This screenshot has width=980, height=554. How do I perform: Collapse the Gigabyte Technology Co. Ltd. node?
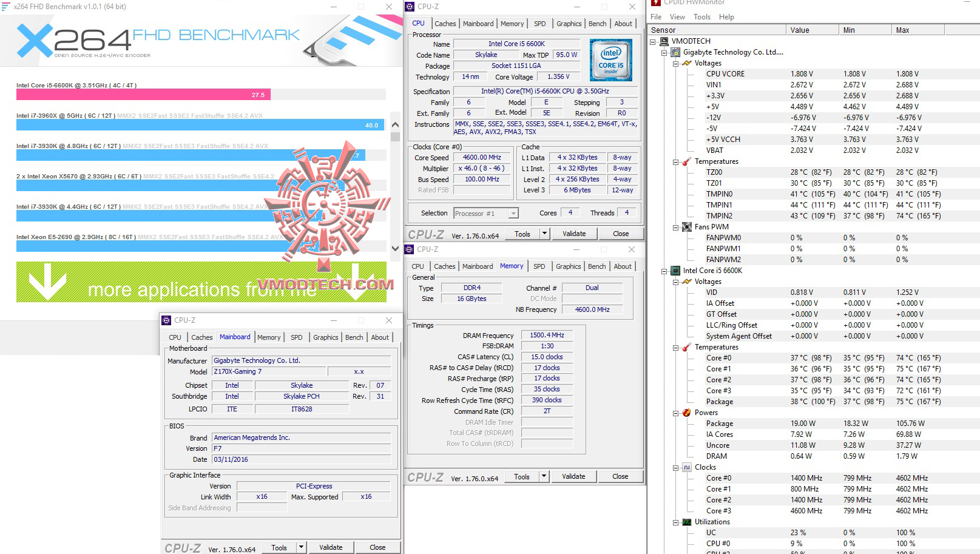click(x=664, y=53)
